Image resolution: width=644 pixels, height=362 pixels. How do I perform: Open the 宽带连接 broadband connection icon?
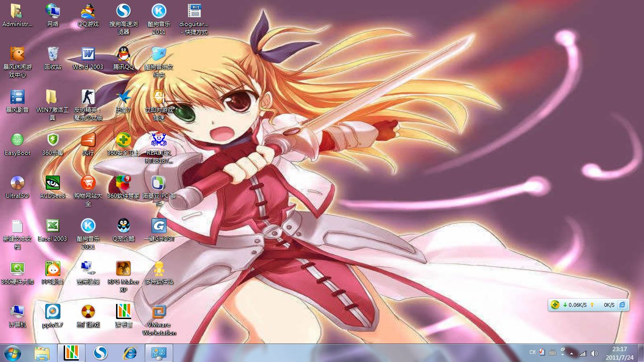tap(88, 273)
